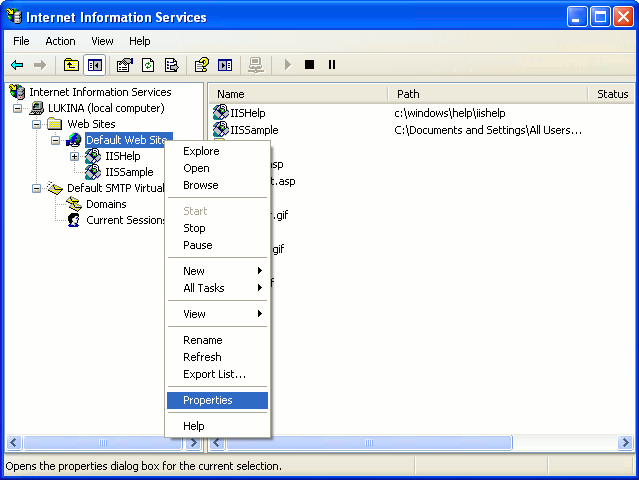Click the Stop item square toolbar button
Viewport: 639px width, 480px height.
pos(309,64)
